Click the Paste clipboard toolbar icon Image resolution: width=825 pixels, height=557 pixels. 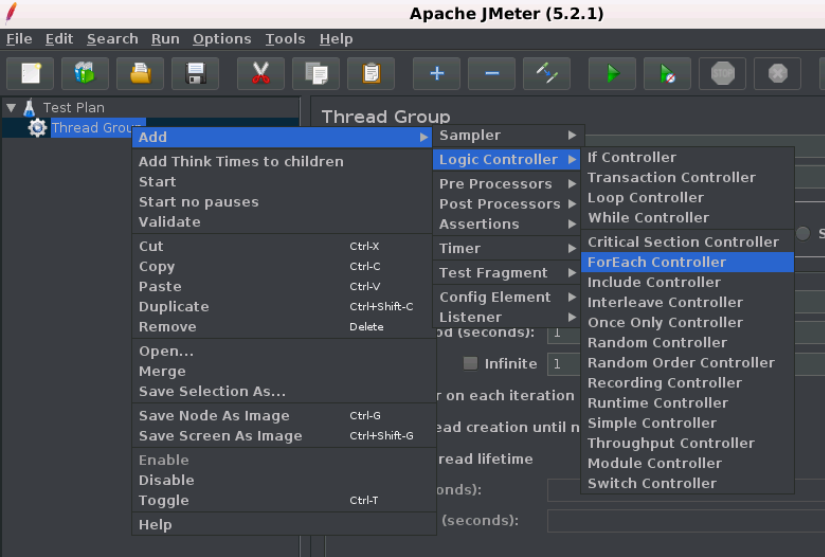[x=371, y=73]
